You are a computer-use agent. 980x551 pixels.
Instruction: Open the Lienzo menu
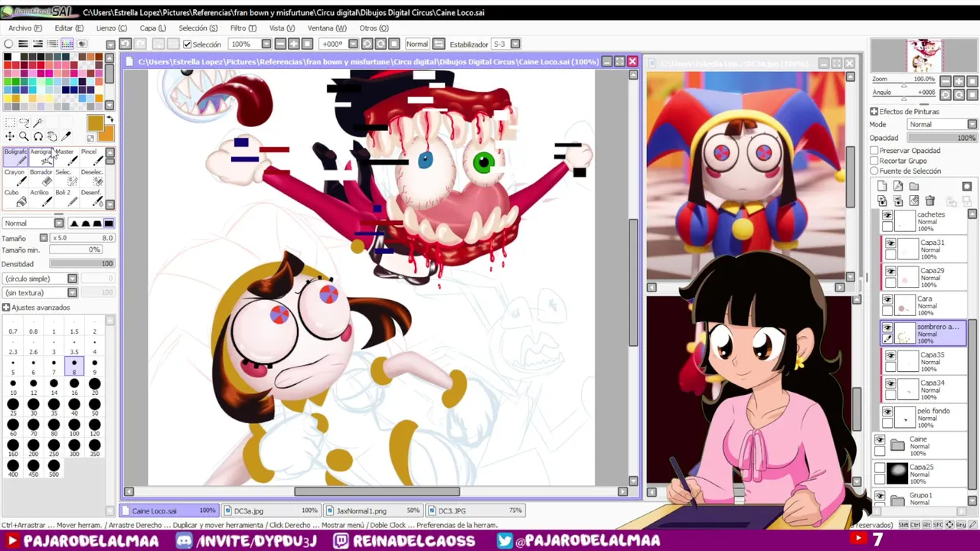click(112, 28)
